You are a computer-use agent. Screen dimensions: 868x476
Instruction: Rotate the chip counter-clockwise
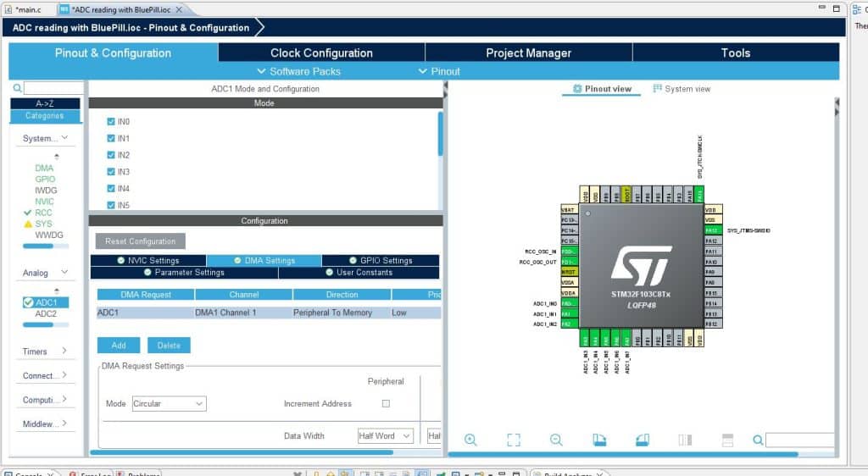(643, 440)
